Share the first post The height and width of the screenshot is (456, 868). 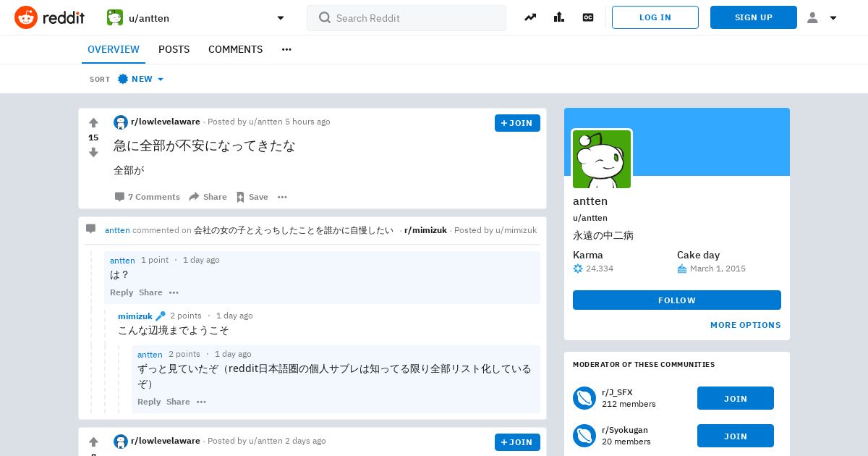click(208, 197)
